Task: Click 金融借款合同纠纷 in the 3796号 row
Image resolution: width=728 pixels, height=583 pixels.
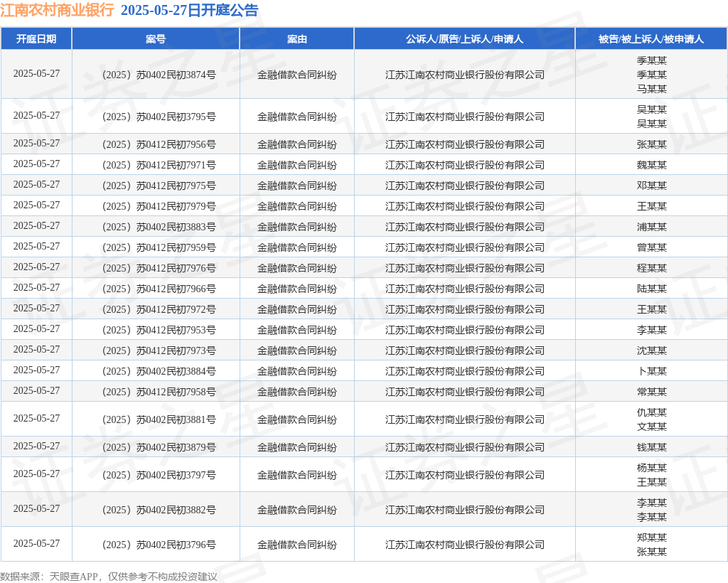Action: (296, 545)
